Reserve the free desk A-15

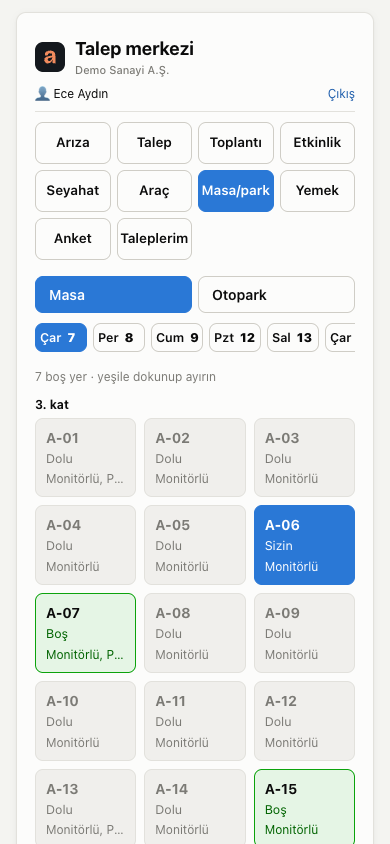(304, 806)
